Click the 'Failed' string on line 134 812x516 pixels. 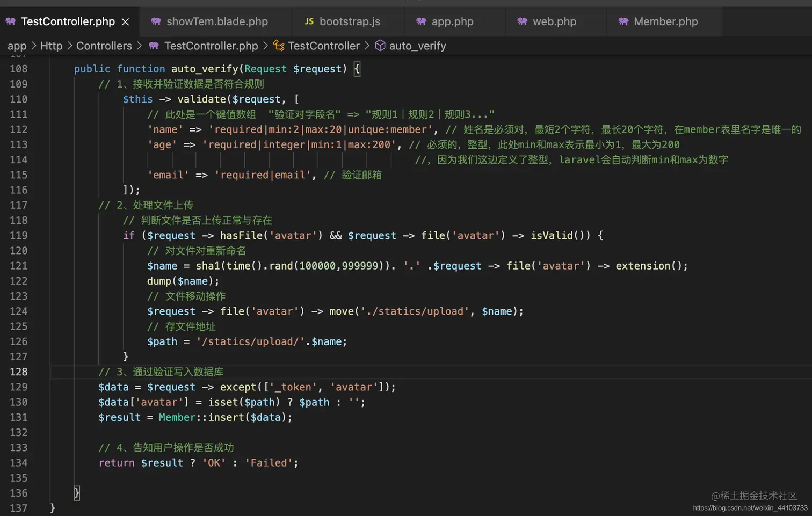269,463
